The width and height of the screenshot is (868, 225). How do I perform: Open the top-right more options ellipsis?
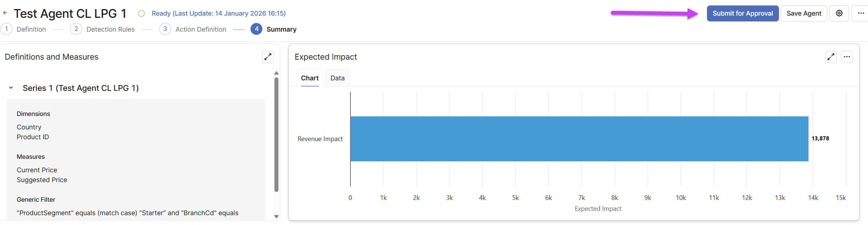coord(861,13)
